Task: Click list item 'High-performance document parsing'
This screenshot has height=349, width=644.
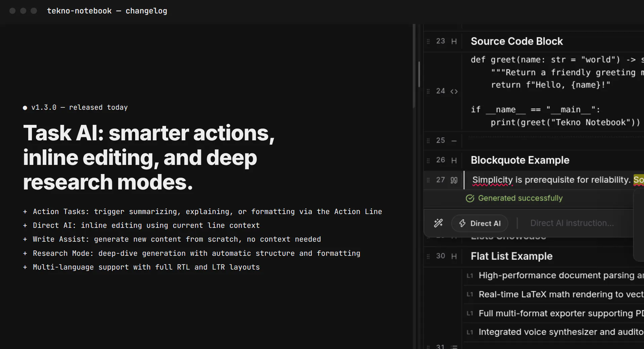Action: pos(561,276)
